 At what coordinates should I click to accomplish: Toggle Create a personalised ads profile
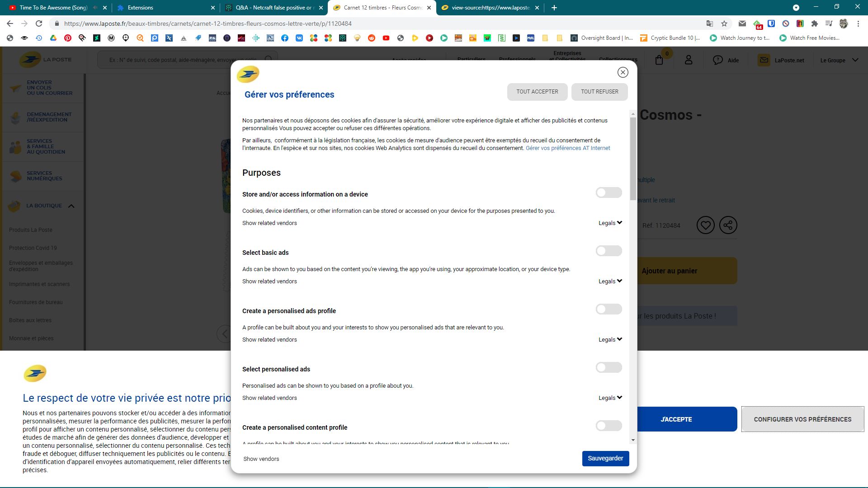[609, 310]
